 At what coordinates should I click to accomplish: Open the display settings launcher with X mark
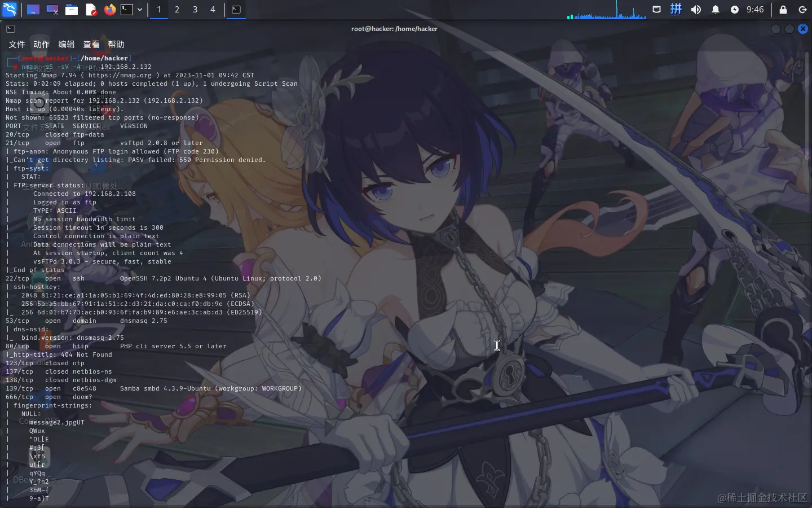[52, 10]
